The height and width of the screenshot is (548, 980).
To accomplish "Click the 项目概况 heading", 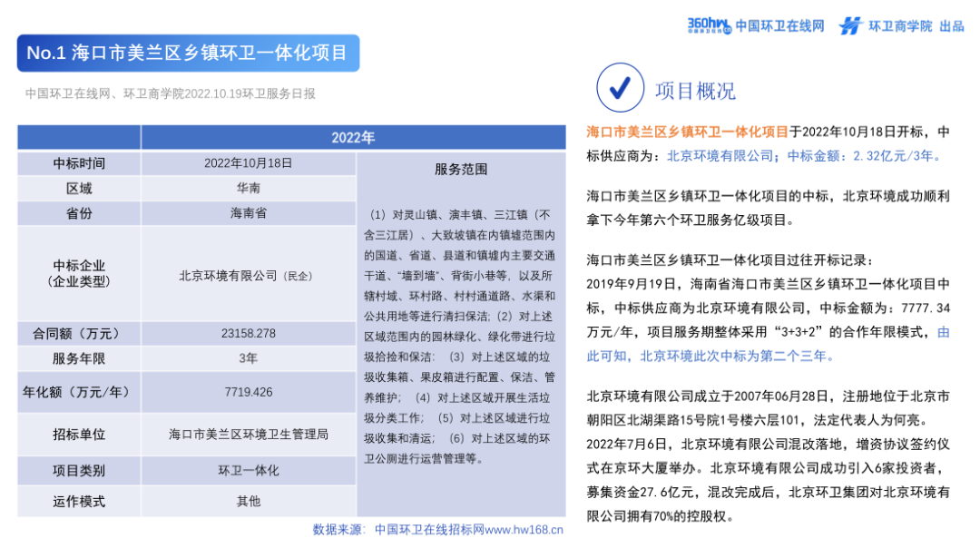I will click(x=695, y=91).
